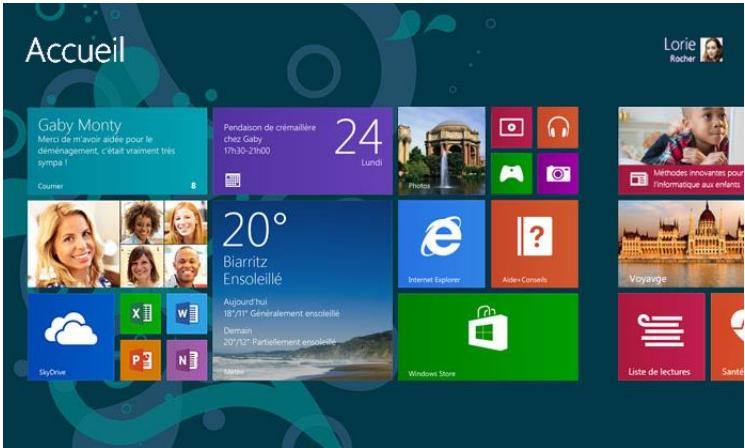Open the Photos tile

click(x=442, y=151)
